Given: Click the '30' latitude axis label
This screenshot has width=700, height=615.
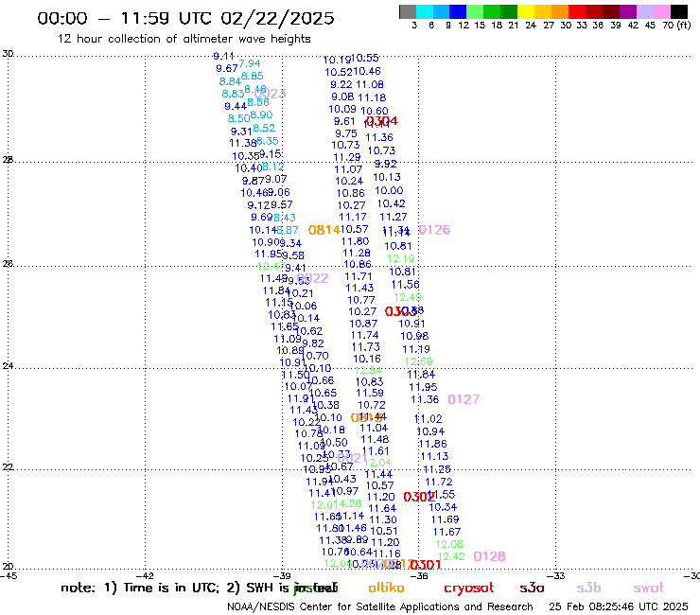Looking at the screenshot, I should (x=8, y=54).
